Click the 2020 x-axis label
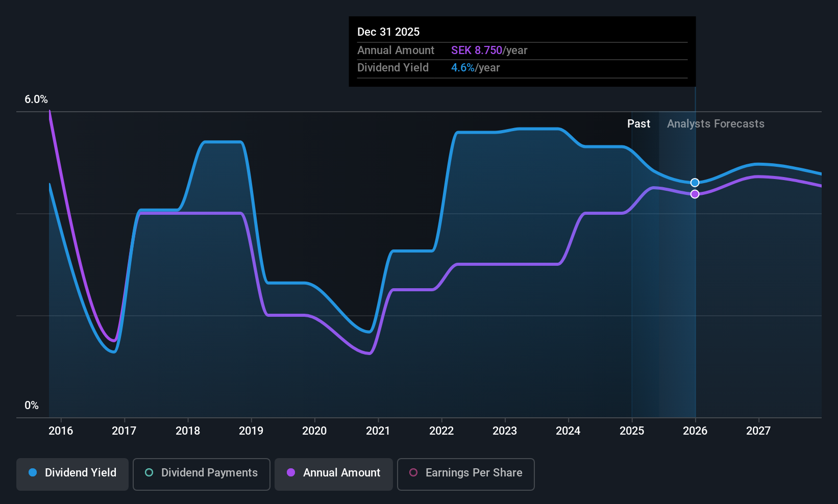 pos(314,431)
